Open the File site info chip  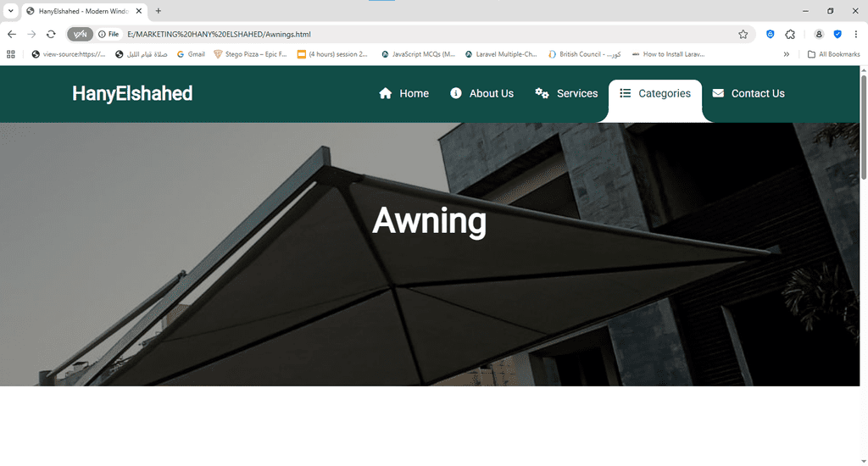pyautogui.click(x=109, y=34)
